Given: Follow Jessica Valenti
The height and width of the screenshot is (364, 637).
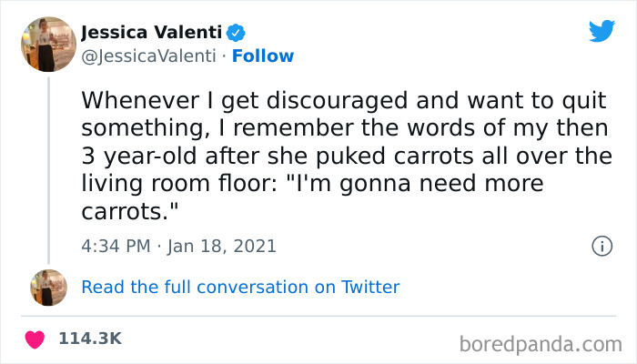Looking at the screenshot, I should 263,56.
